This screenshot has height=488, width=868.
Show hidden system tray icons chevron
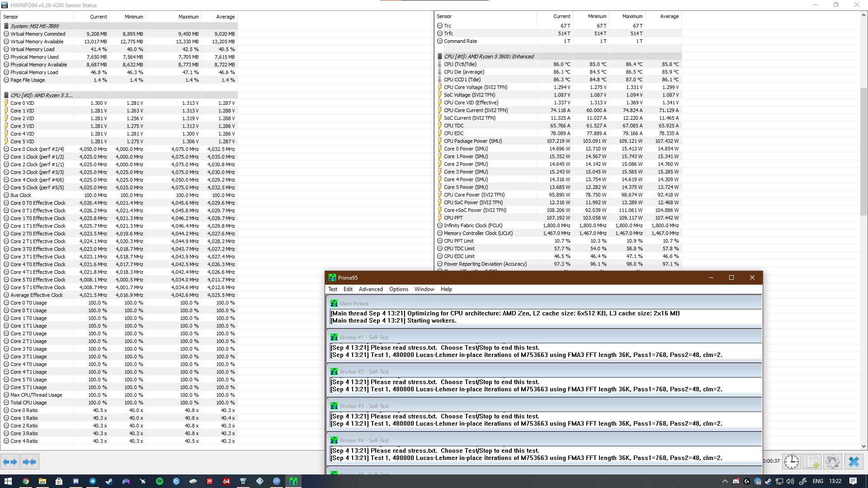pyautogui.click(x=725, y=481)
